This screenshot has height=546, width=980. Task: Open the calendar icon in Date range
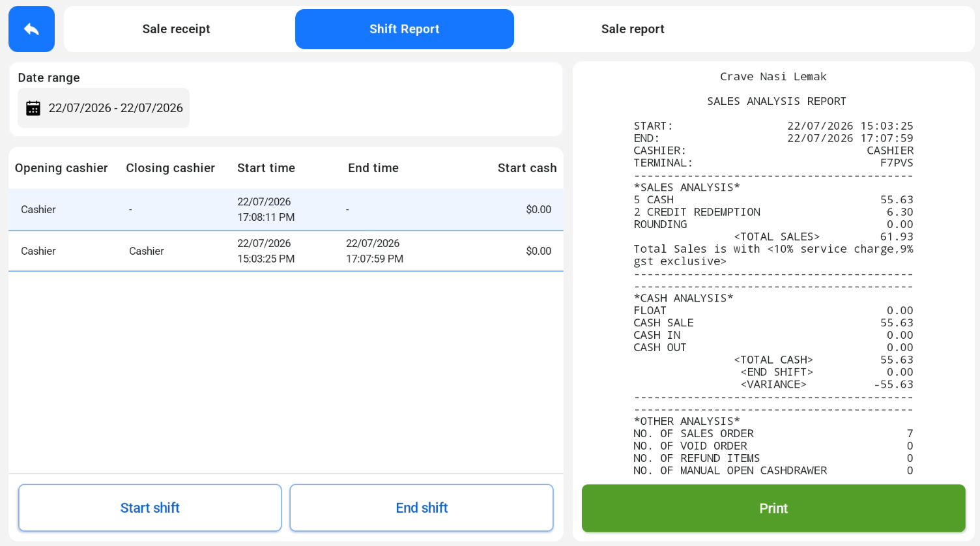coord(33,108)
